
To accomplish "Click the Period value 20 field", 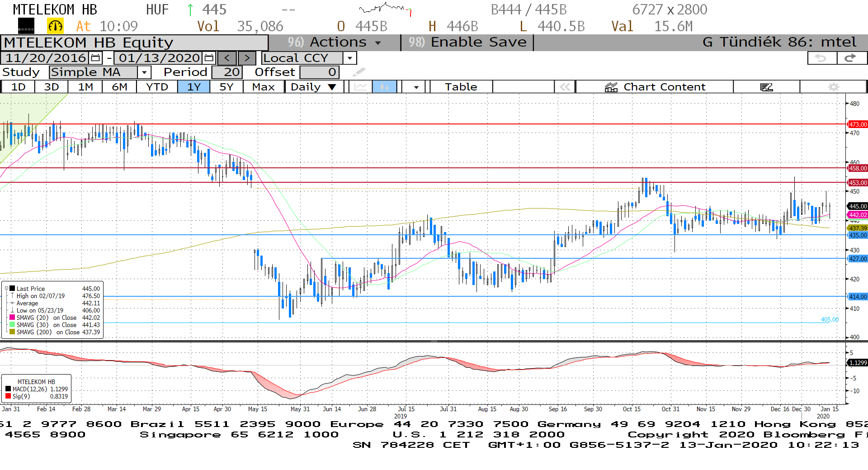I will click(x=227, y=72).
